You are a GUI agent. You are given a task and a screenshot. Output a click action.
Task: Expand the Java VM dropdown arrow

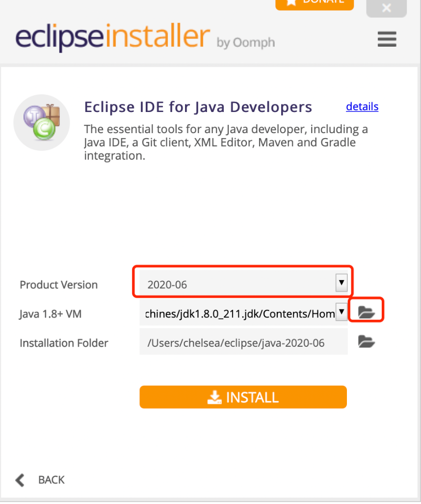342,312
